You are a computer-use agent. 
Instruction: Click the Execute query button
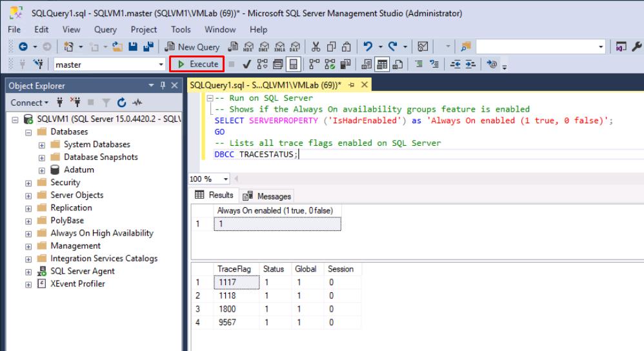[x=197, y=64]
